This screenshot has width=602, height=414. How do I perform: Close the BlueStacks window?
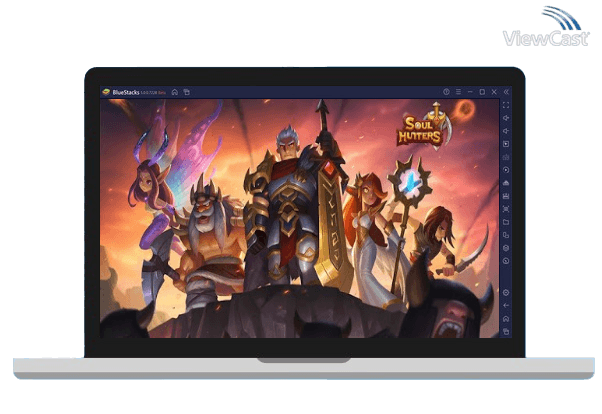coord(494,92)
